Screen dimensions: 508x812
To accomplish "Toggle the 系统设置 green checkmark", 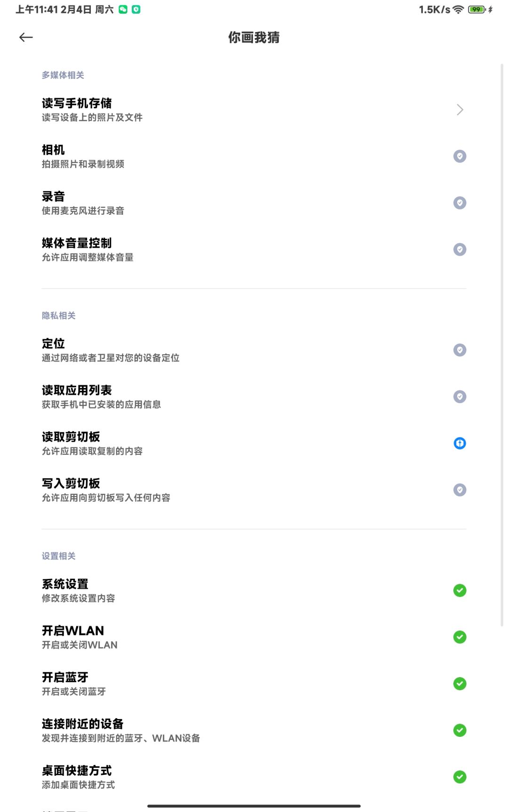I will [460, 590].
